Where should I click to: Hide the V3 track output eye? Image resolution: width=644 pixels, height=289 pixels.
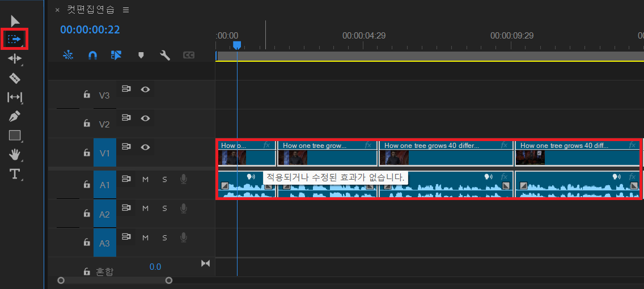[x=145, y=88]
